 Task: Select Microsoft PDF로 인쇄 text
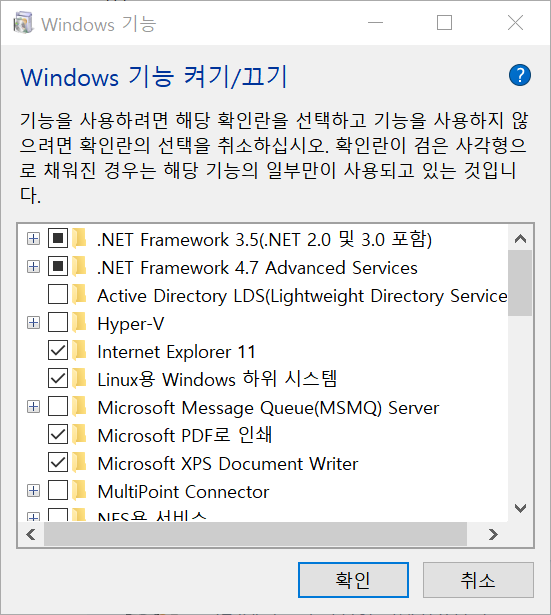(x=184, y=435)
